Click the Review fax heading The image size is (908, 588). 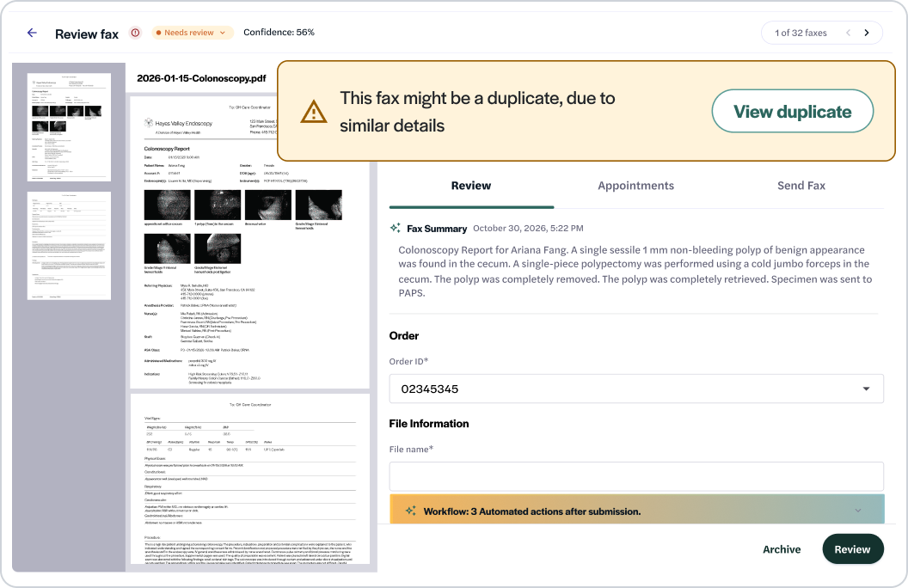(87, 34)
